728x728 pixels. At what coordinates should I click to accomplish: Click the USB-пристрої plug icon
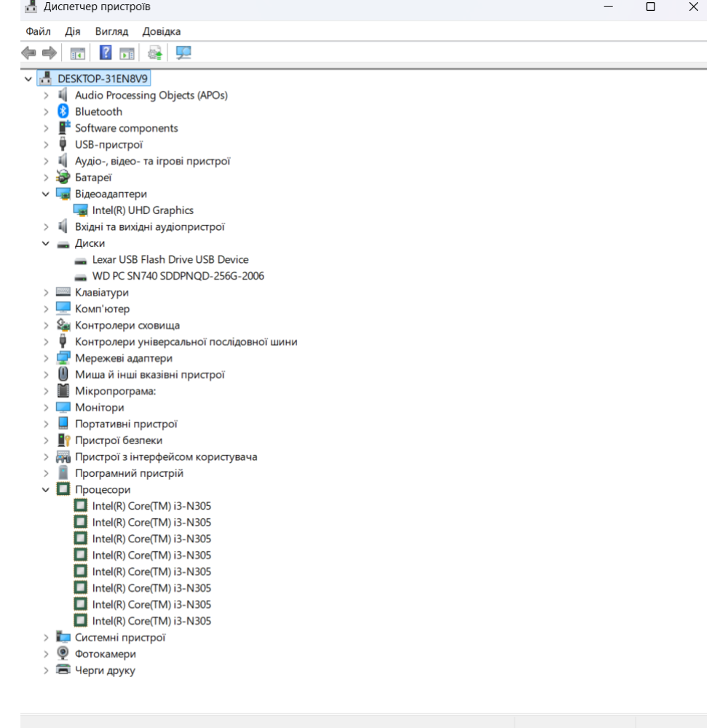63,144
